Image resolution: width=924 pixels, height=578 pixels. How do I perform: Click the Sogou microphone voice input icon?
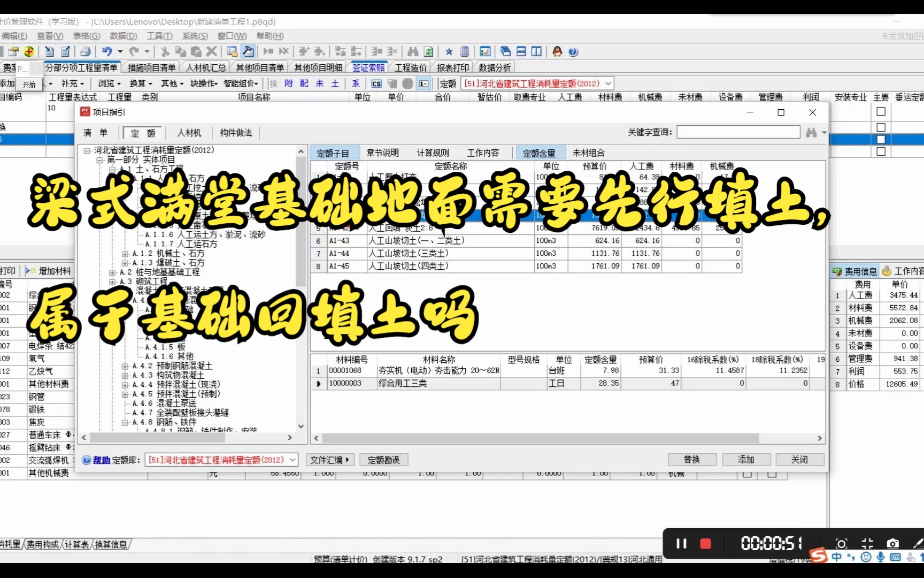tap(880, 557)
